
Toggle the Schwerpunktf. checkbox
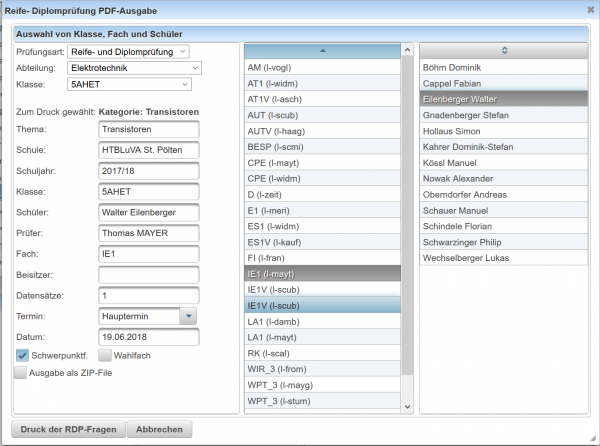coord(22,355)
